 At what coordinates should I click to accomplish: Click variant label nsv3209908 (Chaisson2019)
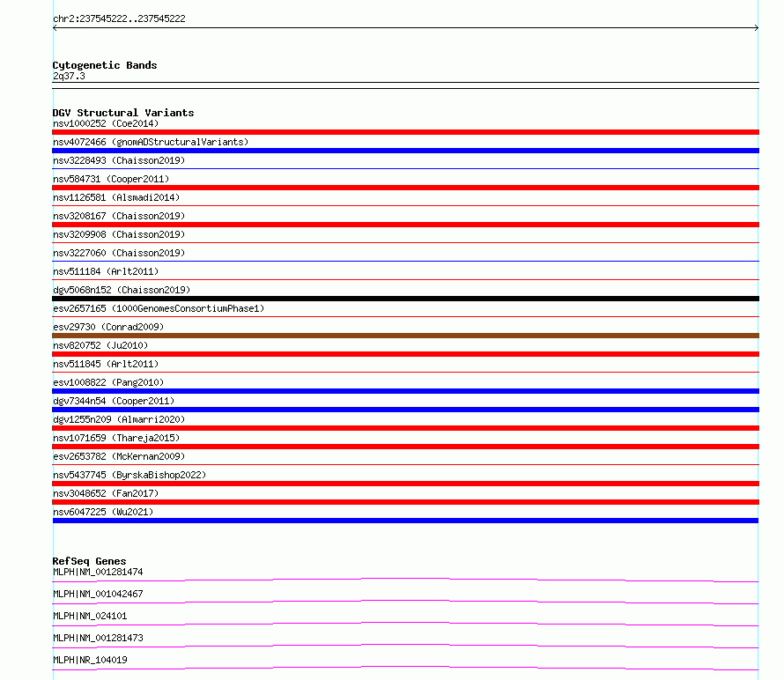click(119, 234)
